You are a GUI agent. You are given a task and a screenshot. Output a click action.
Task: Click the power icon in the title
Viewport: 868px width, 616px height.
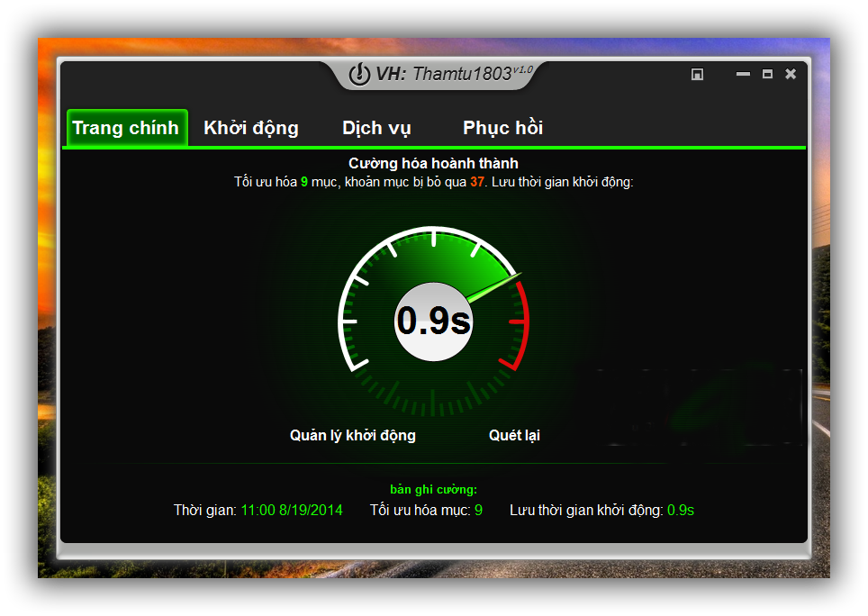coord(359,75)
